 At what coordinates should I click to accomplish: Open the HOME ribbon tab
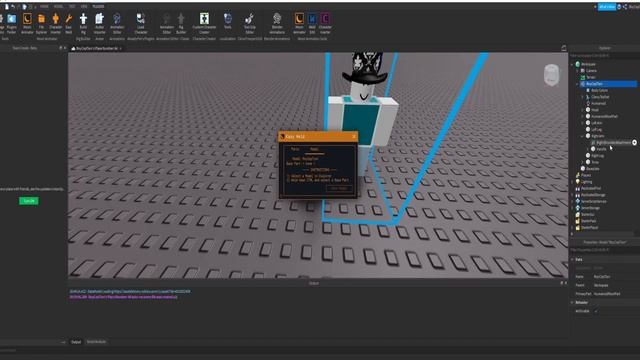tap(44, 7)
